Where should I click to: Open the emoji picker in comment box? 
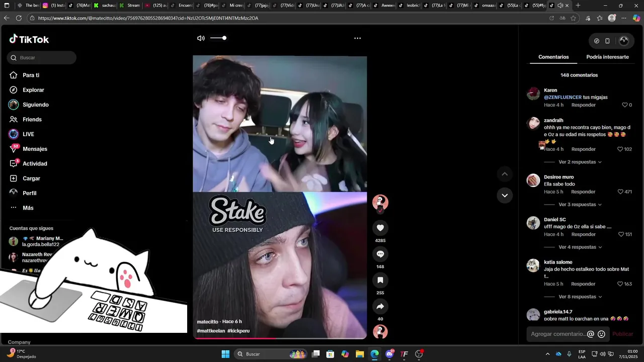601,334
